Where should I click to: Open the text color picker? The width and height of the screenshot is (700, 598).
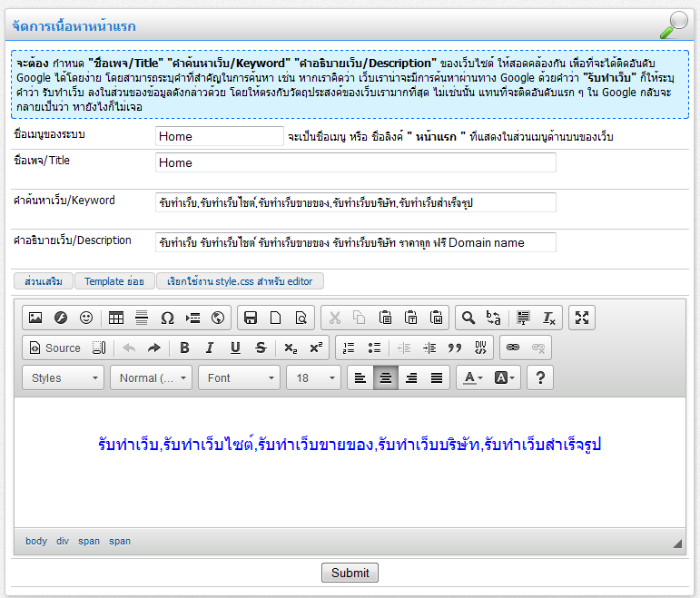[473, 378]
